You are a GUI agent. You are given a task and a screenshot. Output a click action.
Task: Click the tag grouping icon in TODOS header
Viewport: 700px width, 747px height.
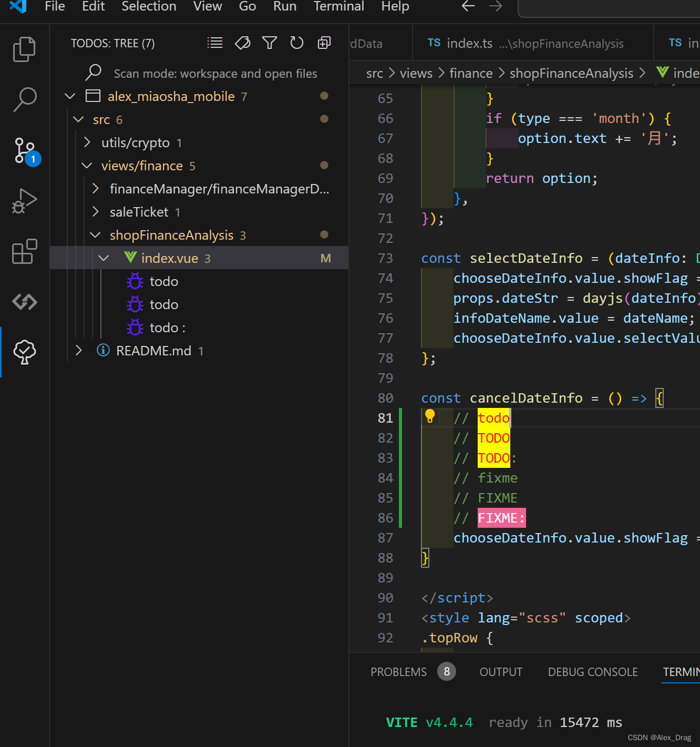[242, 43]
